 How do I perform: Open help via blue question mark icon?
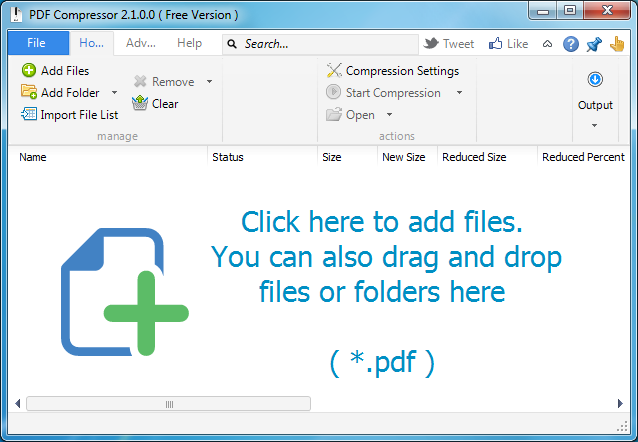[571, 44]
